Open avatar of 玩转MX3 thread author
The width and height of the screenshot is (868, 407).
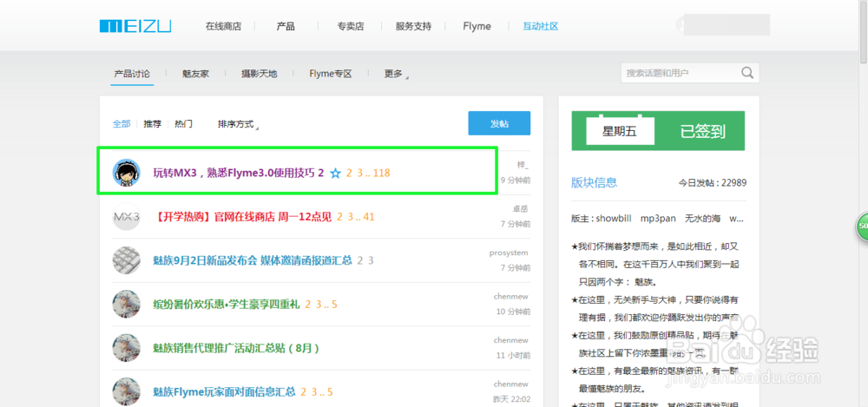click(x=126, y=172)
